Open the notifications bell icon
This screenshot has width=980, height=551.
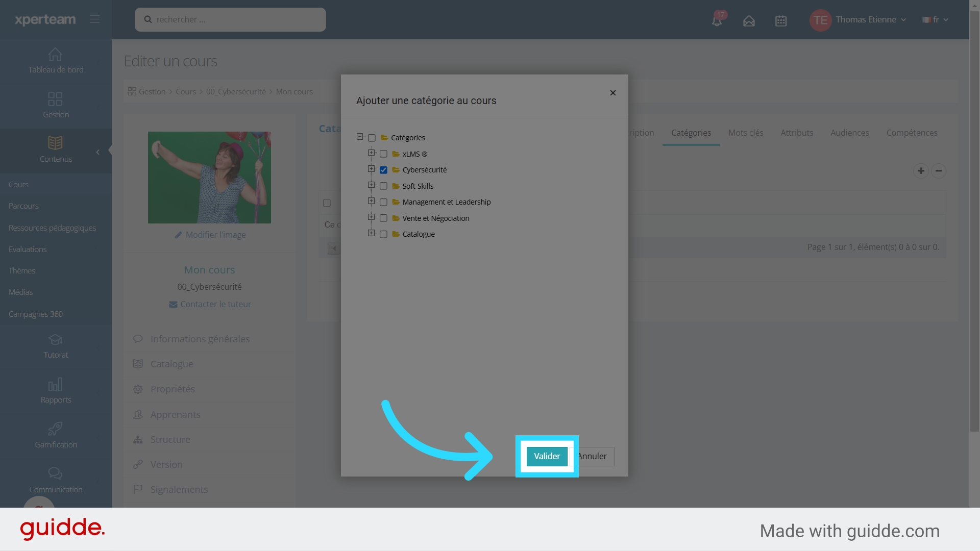coord(717,21)
